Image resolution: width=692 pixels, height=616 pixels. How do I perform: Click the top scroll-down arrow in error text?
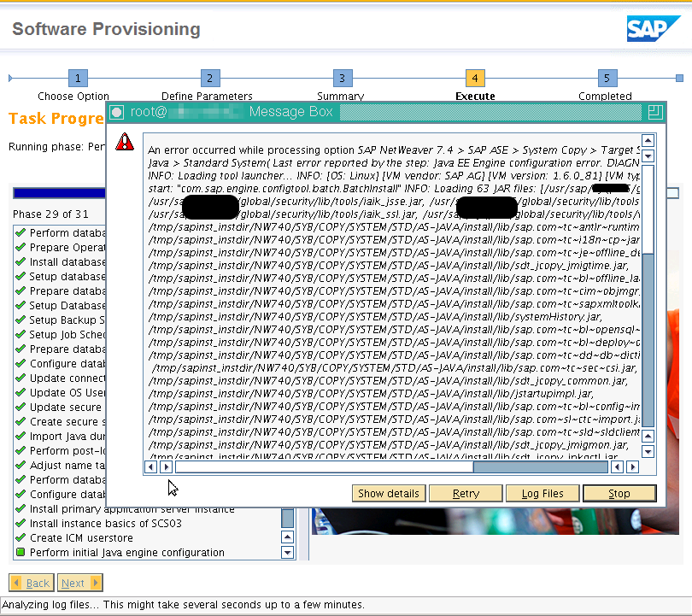coord(648,155)
